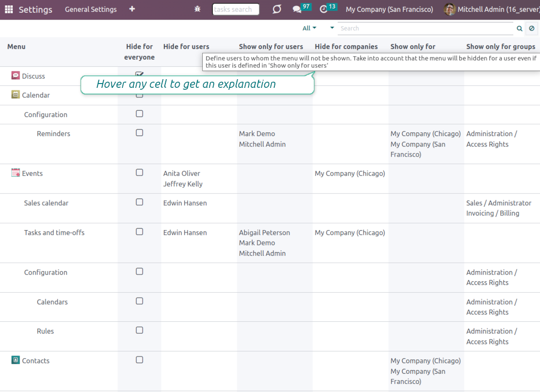Select the Events menu row label

click(x=32, y=173)
